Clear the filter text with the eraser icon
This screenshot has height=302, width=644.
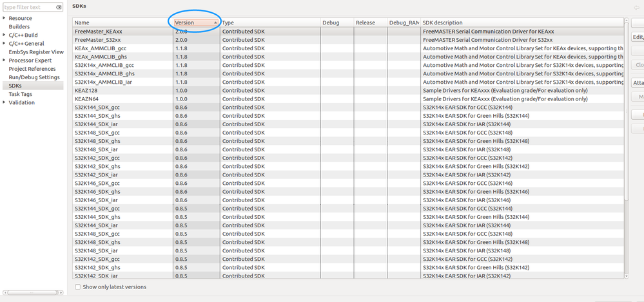[59, 7]
